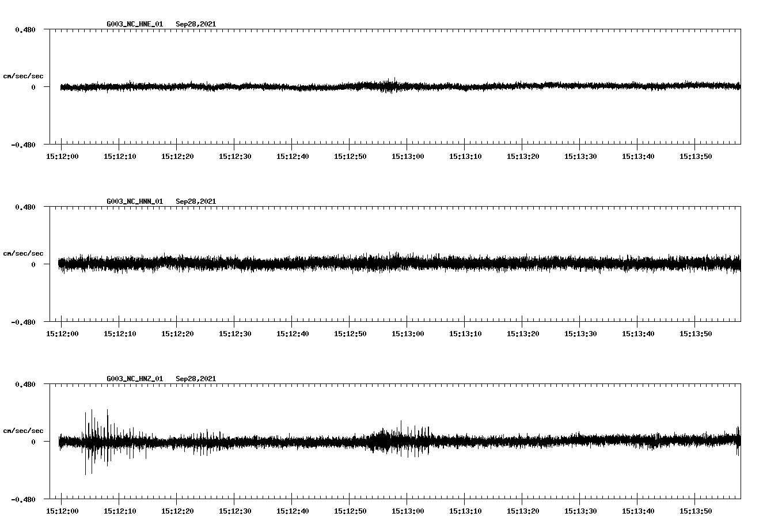Click 15:13:40 time label under HNE plot
The image size is (782, 532).
click(x=638, y=157)
